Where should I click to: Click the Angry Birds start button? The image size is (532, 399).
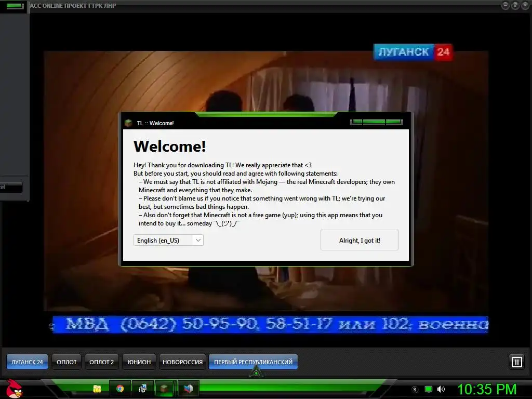14,389
